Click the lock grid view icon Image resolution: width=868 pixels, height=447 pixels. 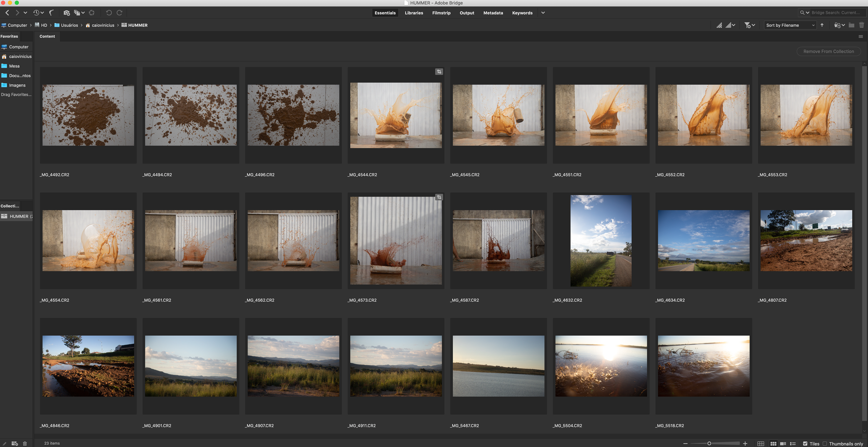[760, 444]
